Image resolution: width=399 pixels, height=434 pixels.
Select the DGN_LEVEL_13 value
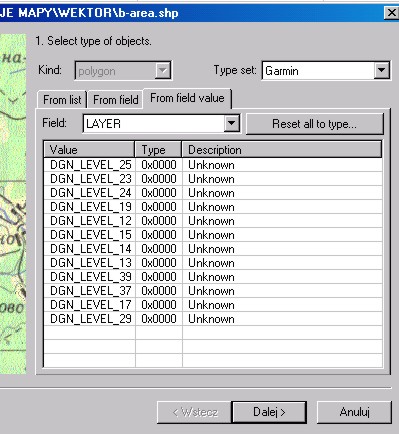(91, 263)
